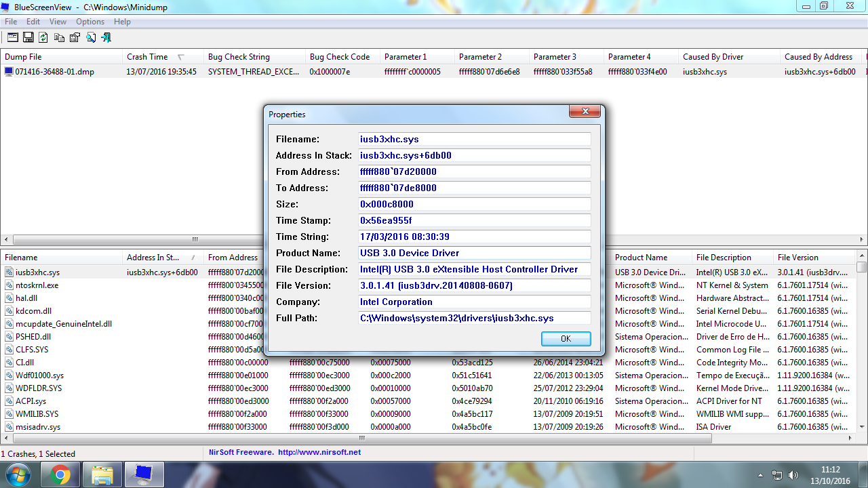Click the From Address field in Properties
Screen dimensions: 868x488
(x=475, y=171)
